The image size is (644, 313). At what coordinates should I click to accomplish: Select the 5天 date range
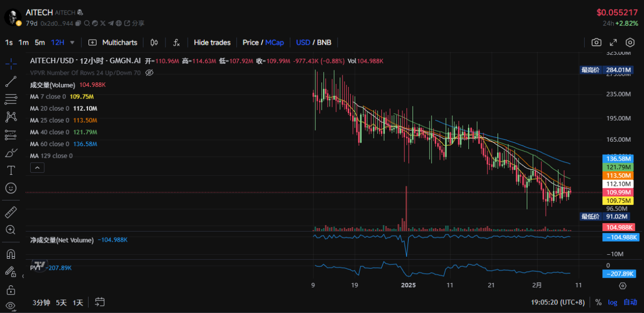61,302
